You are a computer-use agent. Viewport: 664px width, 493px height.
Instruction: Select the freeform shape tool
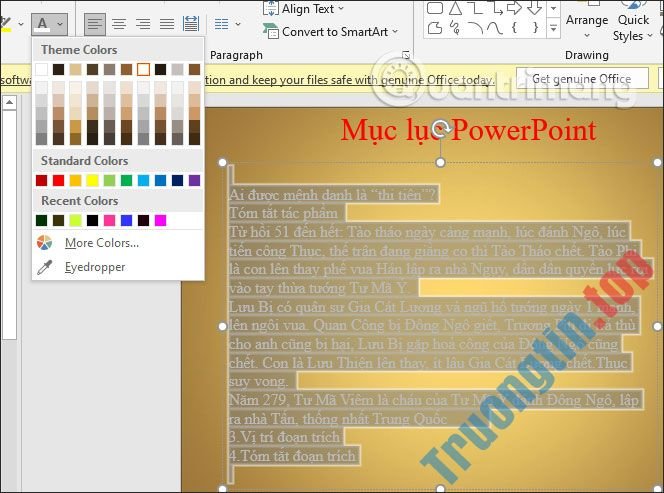(x=435, y=28)
